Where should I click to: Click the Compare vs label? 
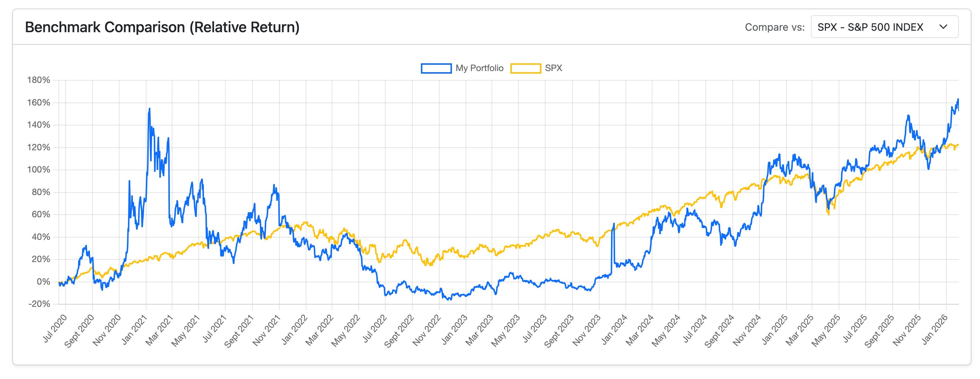click(775, 27)
